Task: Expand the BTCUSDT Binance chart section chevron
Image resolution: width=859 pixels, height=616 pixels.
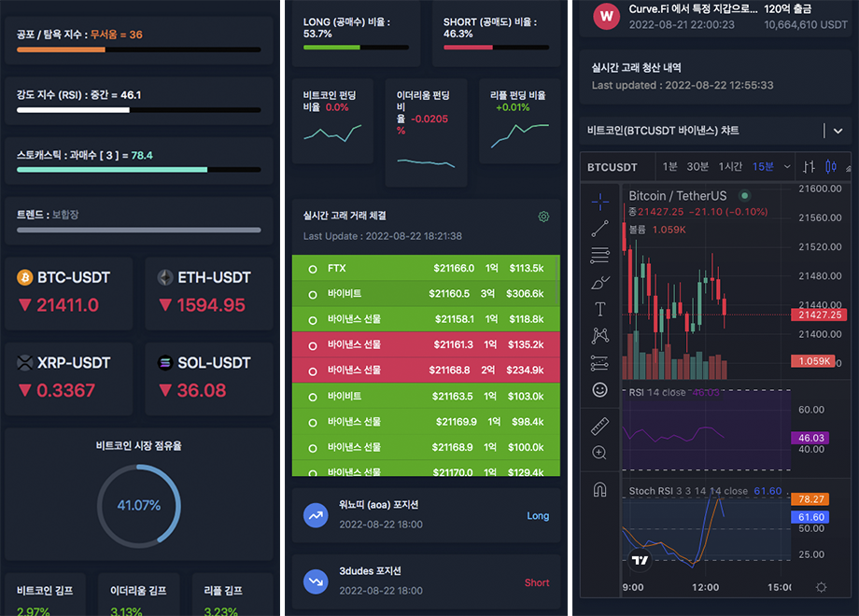Action: tap(825, 131)
